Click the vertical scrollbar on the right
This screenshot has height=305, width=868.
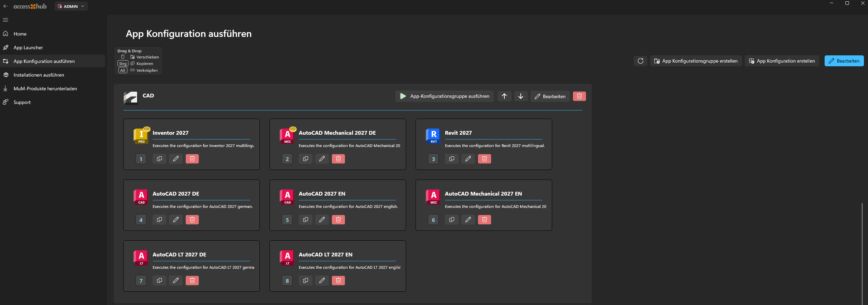point(863,253)
